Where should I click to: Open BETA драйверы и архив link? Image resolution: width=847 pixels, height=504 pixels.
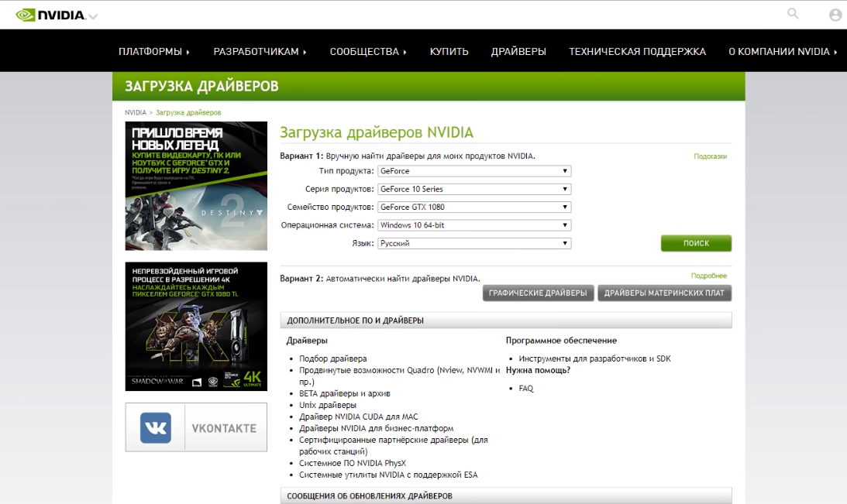[x=345, y=394]
